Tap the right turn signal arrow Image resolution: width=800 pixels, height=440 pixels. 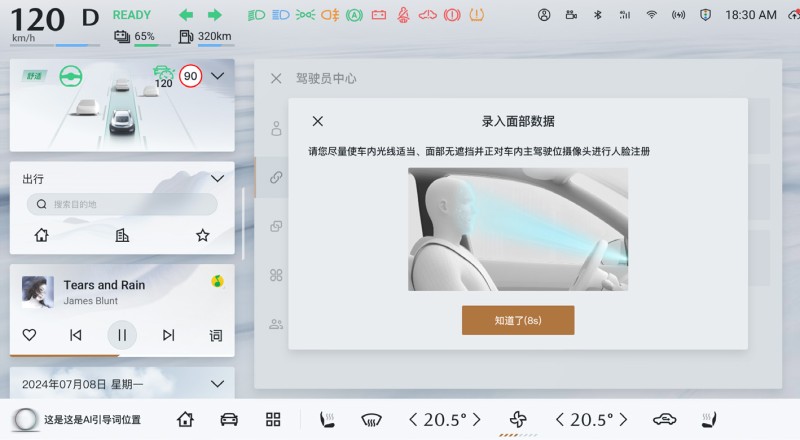click(x=215, y=15)
